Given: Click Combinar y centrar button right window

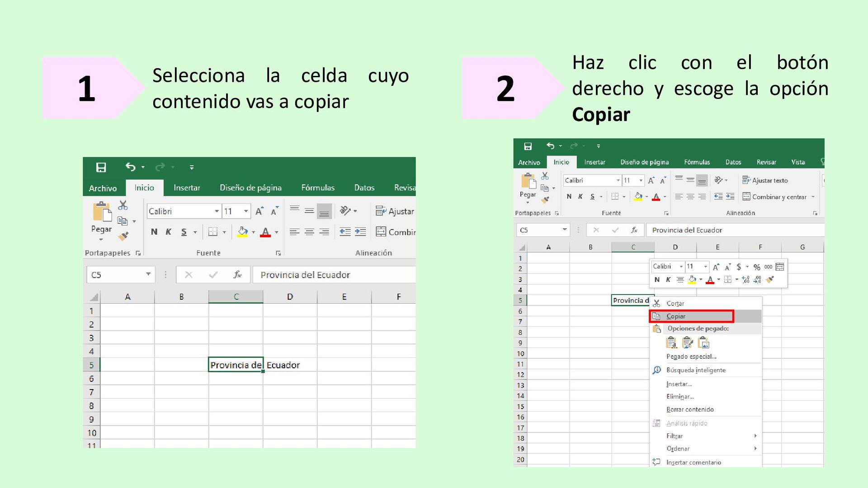Looking at the screenshot, I should (x=774, y=197).
